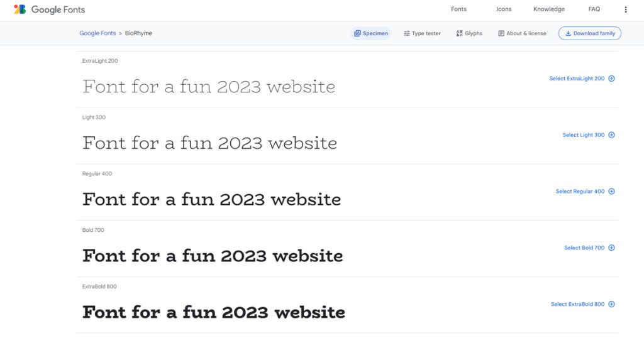Viewport: 644px width, 338px height.
Task: Click the plus icon beside Select ExtraBold 800
Action: pyautogui.click(x=611, y=305)
